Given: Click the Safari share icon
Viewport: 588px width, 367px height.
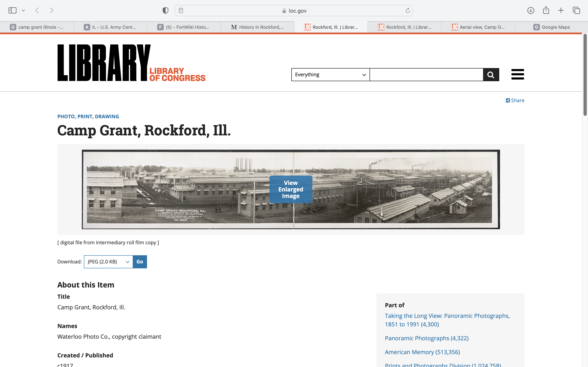Looking at the screenshot, I should pyautogui.click(x=546, y=10).
